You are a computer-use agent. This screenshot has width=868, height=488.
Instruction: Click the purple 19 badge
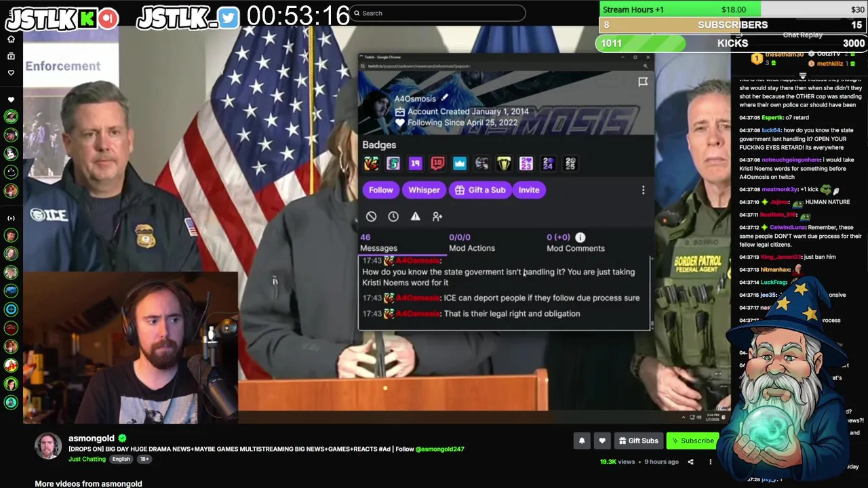click(x=415, y=163)
